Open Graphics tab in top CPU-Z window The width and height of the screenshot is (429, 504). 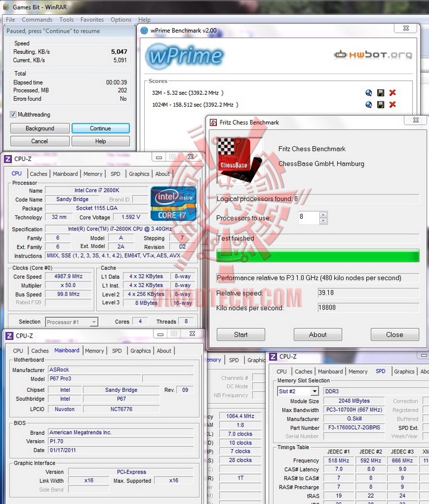pyautogui.click(x=139, y=174)
